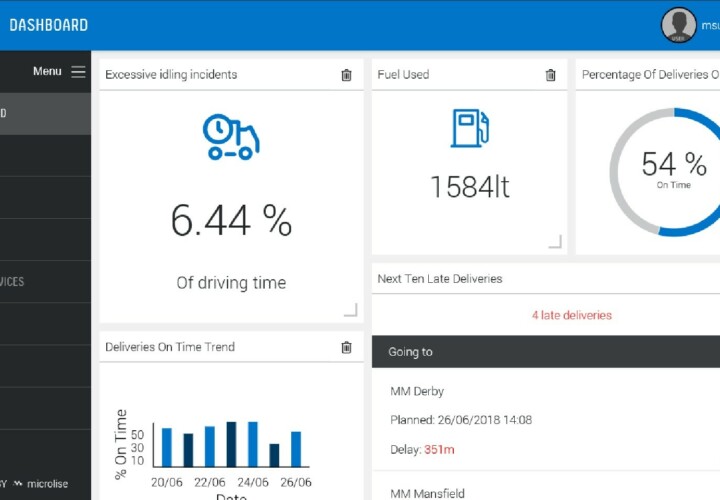The height and width of the screenshot is (500, 720).
Task: Click the Excessive idling incidents title
Action: [x=171, y=74]
